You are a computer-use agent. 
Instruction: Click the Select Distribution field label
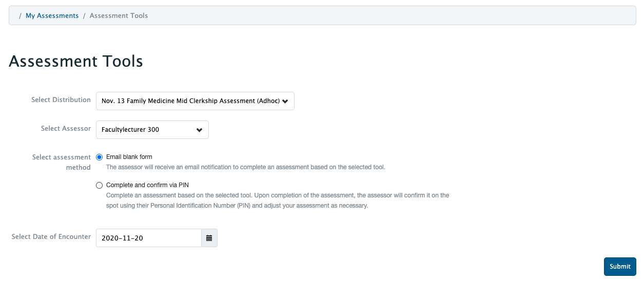pyautogui.click(x=61, y=100)
